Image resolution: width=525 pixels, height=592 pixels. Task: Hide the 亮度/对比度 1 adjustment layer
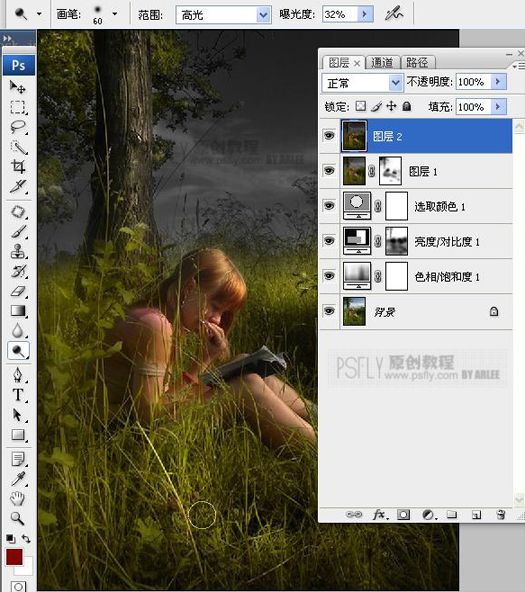(329, 240)
